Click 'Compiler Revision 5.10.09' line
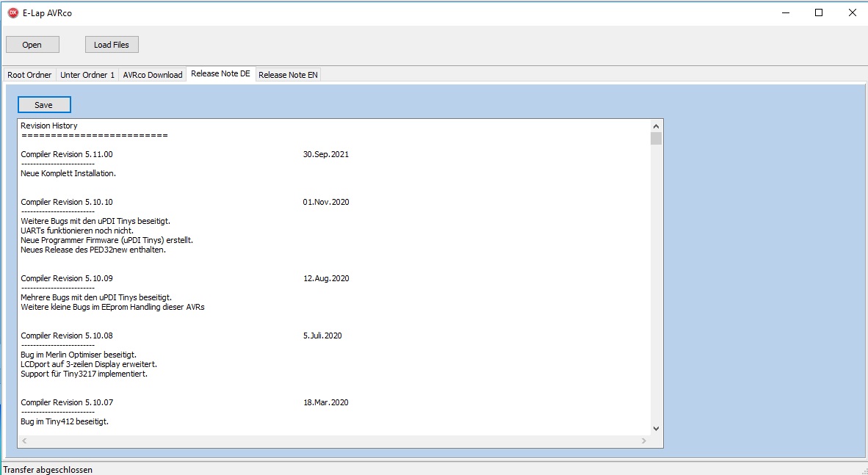The width and height of the screenshot is (868, 475). [67, 278]
